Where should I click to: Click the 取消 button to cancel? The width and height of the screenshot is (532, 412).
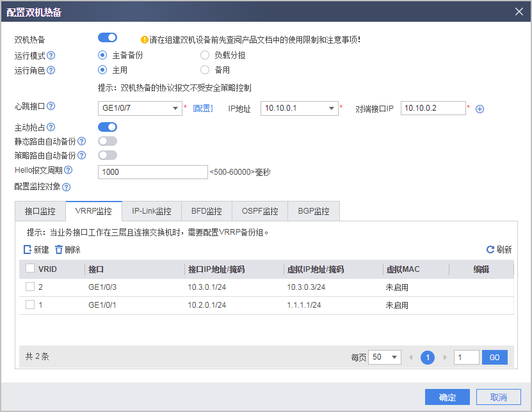[498, 397]
